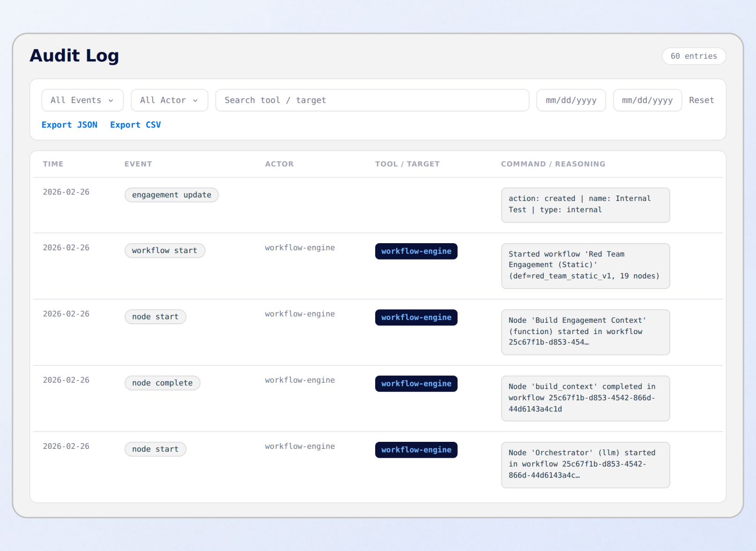
Task: Open the 'build_context completed' reasoning box
Action: 586,399
